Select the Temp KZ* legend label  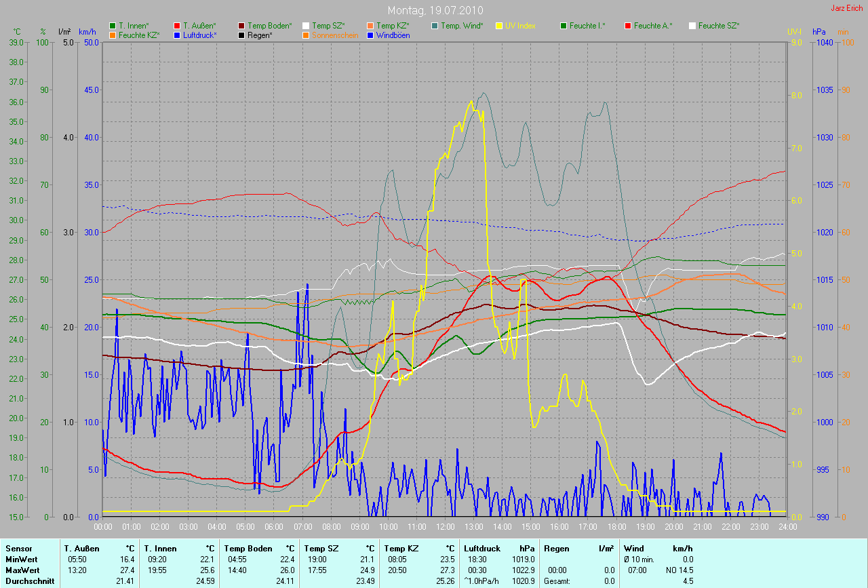393,26
